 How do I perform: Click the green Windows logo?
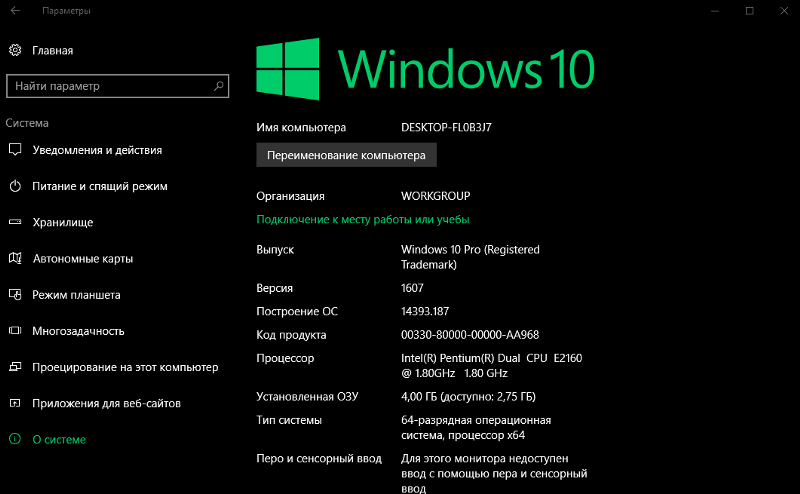coord(288,69)
